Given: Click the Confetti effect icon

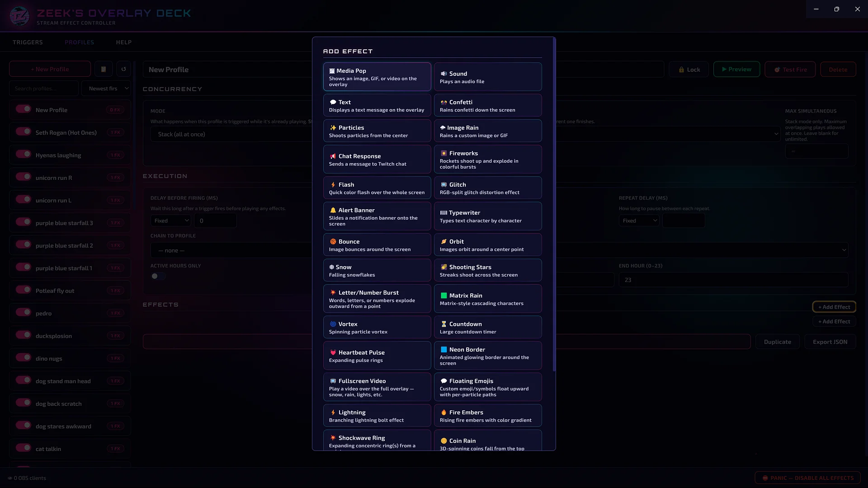Looking at the screenshot, I should pos(443,103).
